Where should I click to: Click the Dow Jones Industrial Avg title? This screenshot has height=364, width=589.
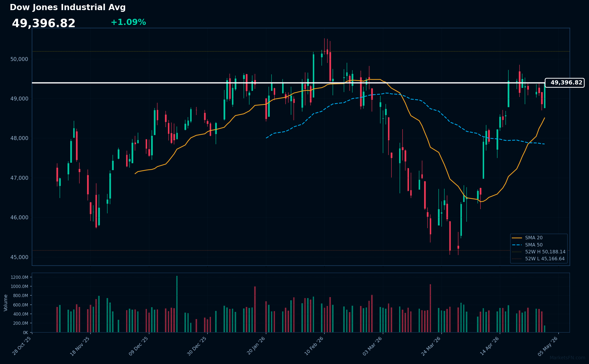[68, 7]
